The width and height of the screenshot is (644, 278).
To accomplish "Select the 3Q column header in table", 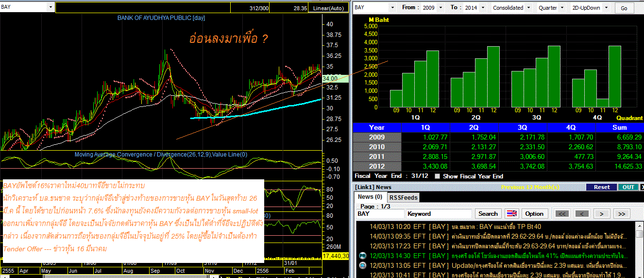I will [523, 127].
